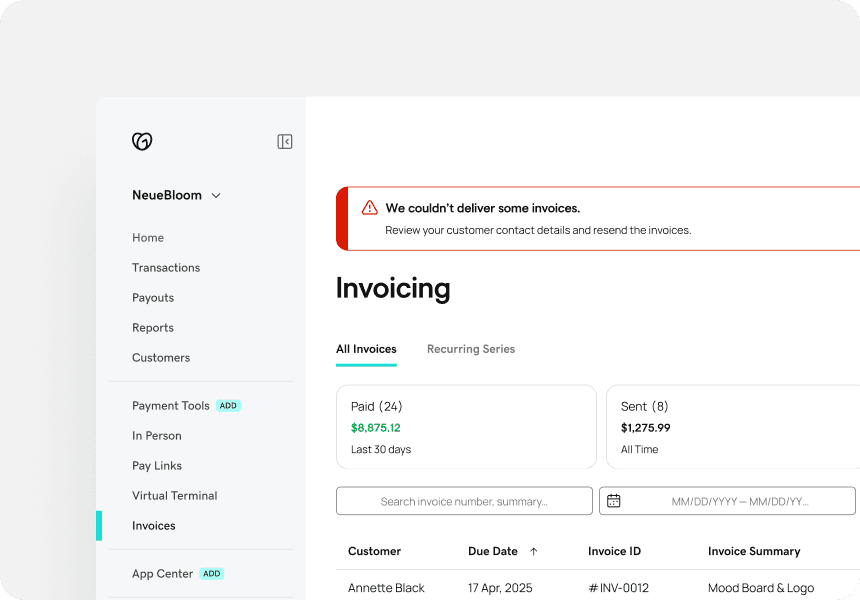Switch to Recurring Series tab
This screenshot has height=600, width=860.
[x=471, y=349]
